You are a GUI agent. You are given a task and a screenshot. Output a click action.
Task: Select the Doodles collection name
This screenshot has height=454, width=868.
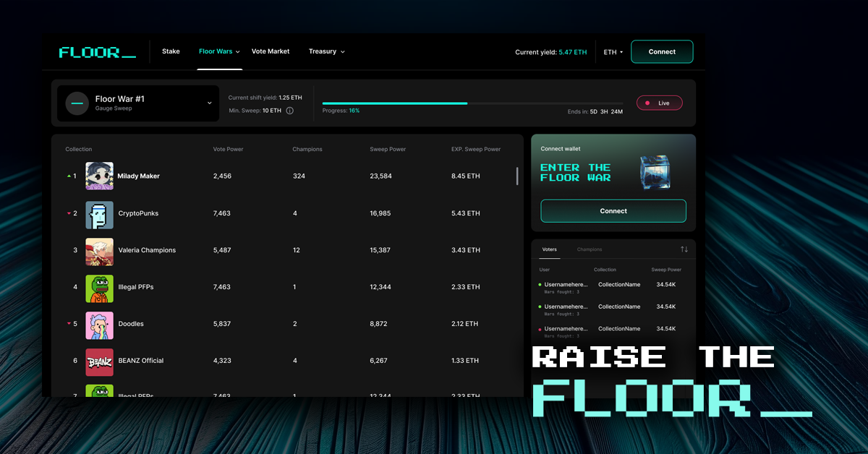[x=131, y=325]
